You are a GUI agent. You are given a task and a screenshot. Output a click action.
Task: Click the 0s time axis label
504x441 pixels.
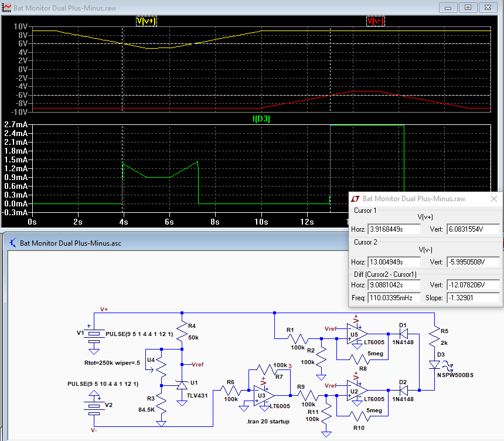pos(32,222)
